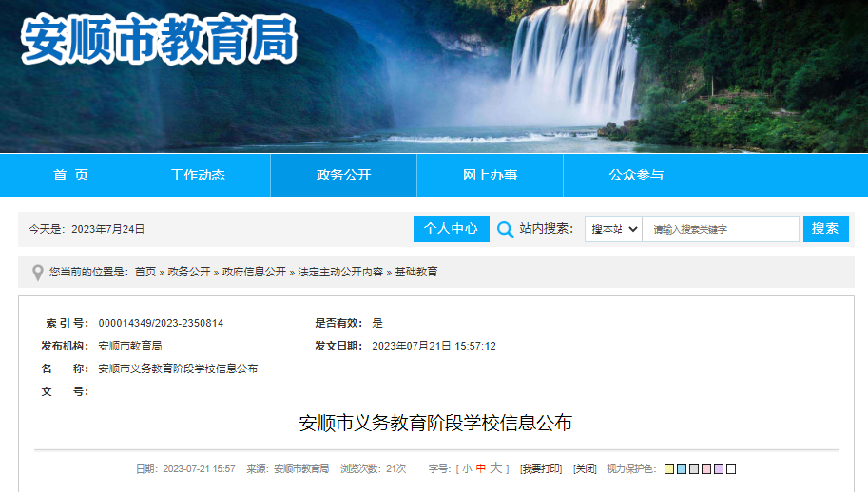Select the 政务公开 navigation tab
This screenshot has width=868, height=492.
pyautogui.click(x=344, y=176)
